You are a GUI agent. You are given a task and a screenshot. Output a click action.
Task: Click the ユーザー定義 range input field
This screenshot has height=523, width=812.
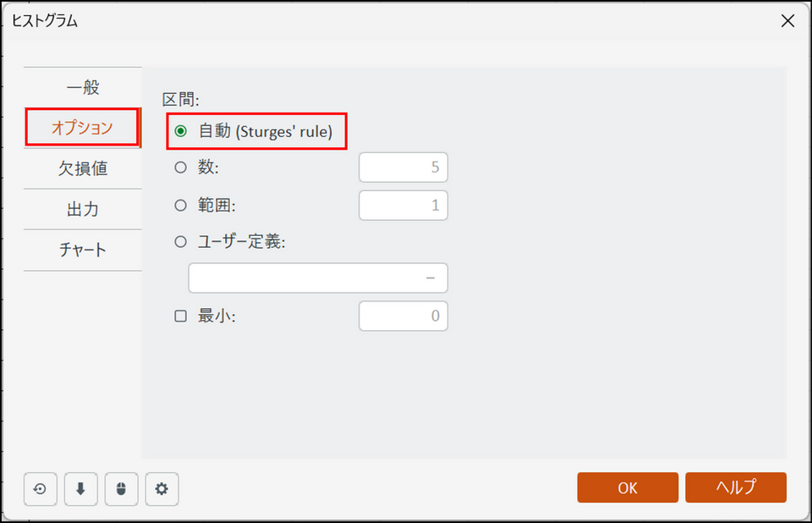[x=317, y=278]
